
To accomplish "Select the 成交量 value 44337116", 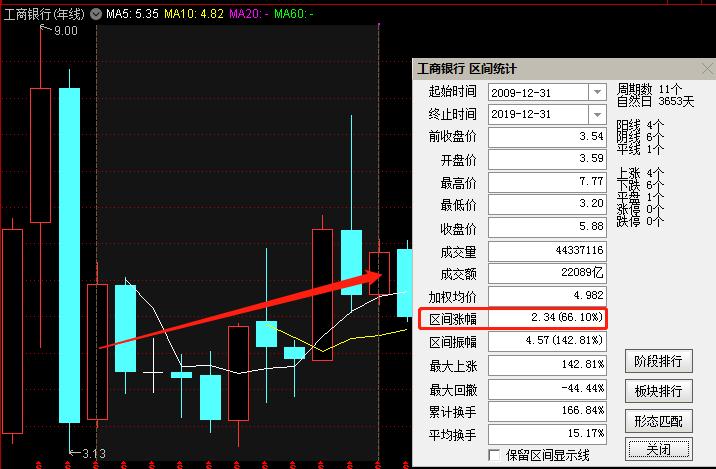I will tap(547, 251).
